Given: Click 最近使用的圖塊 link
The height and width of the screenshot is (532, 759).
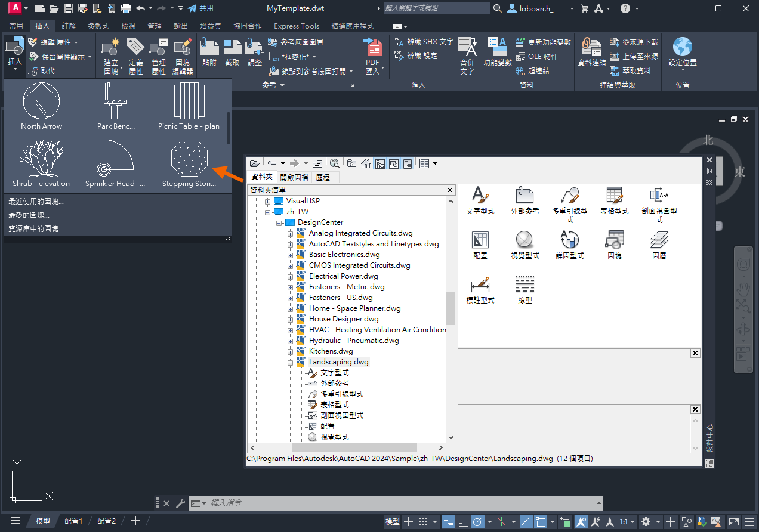Looking at the screenshot, I should click(x=36, y=202).
